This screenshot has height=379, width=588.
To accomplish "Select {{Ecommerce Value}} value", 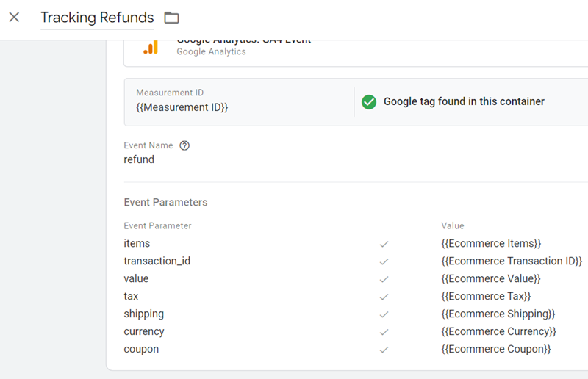I will (491, 278).
